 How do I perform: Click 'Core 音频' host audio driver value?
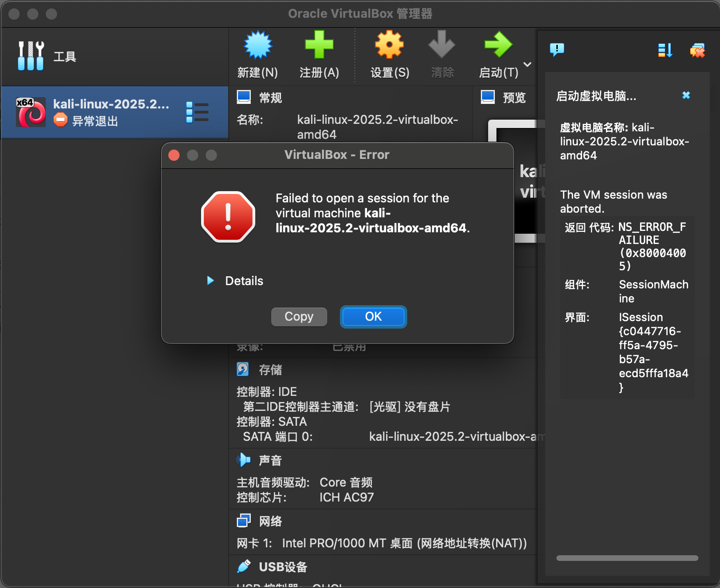point(346,482)
